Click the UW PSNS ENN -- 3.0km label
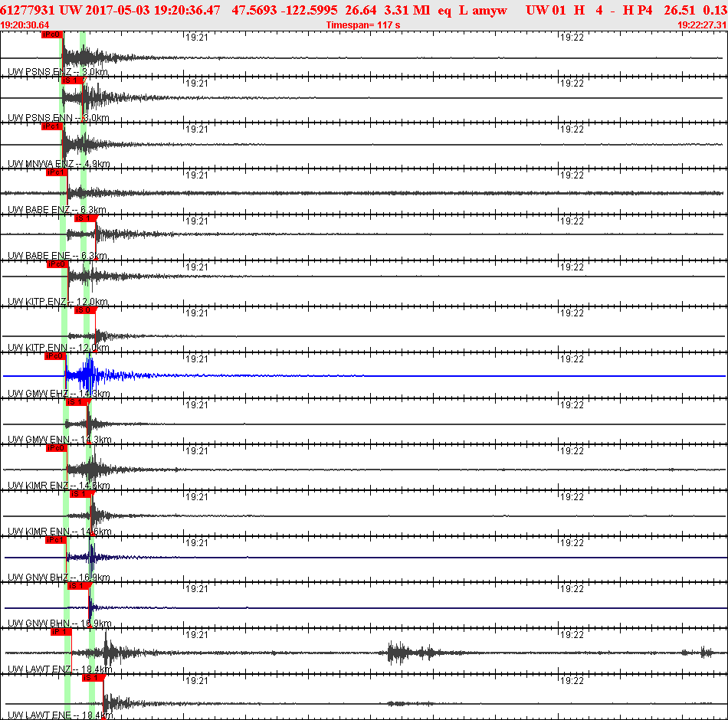 pos(58,118)
